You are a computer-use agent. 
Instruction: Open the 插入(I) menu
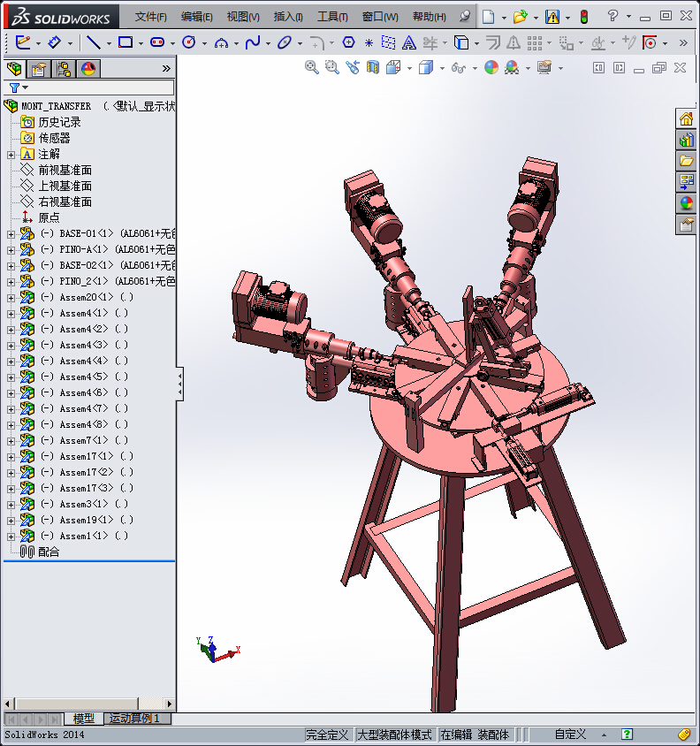(288, 17)
